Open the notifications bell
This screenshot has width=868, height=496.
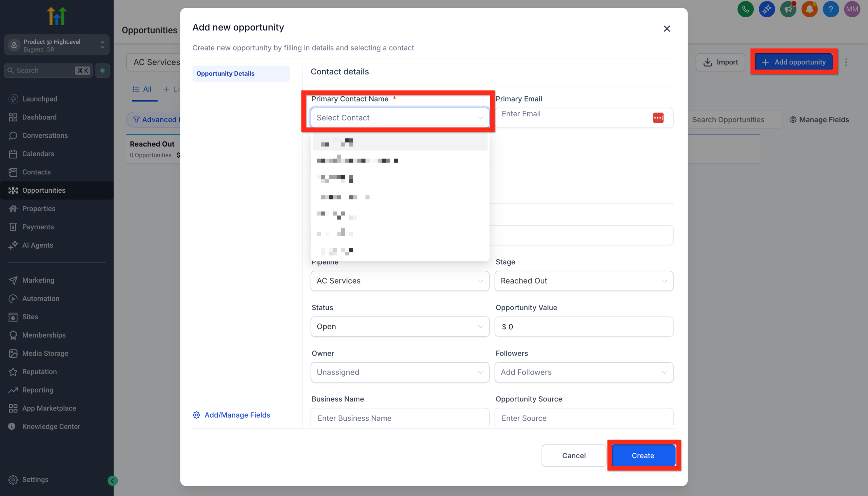pyautogui.click(x=809, y=9)
